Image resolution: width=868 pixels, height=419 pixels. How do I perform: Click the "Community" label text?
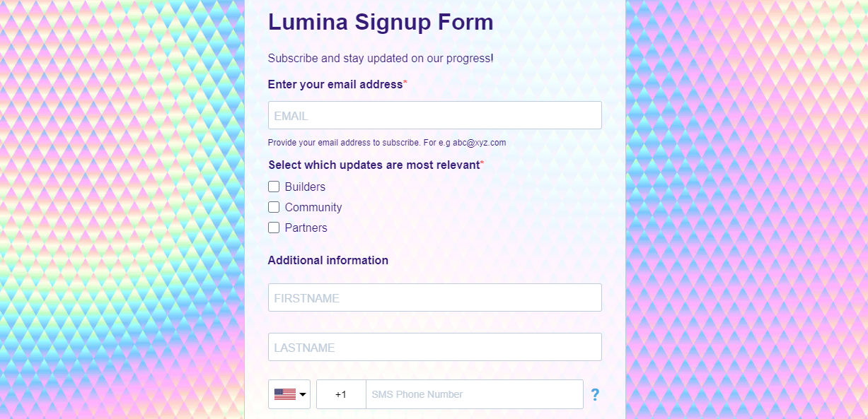(313, 207)
